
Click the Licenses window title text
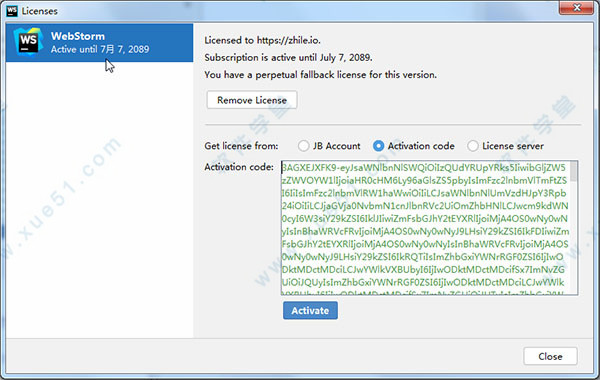pyautogui.click(x=39, y=11)
